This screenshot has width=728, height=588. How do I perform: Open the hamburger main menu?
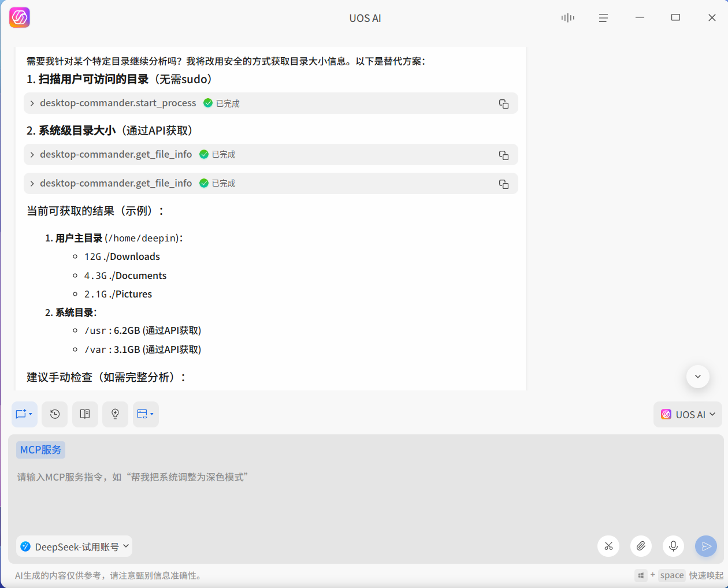coord(603,18)
